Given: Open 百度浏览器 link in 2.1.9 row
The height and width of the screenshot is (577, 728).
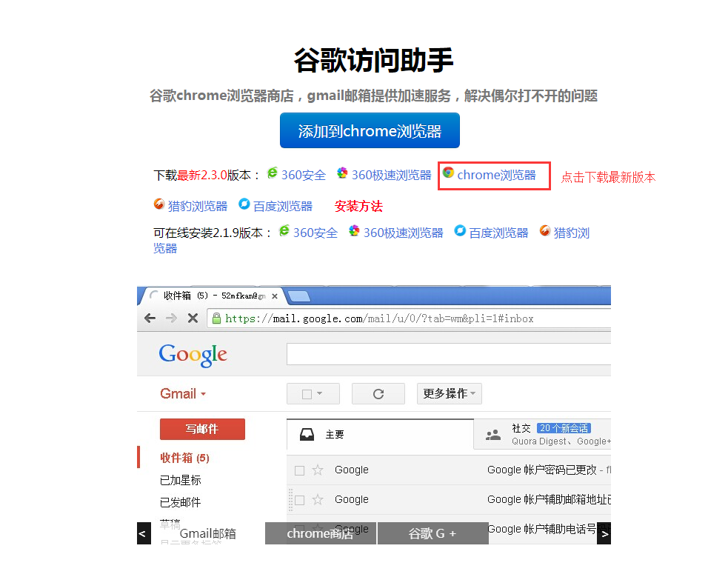Looking at the screenshot, I should (498, 233).
